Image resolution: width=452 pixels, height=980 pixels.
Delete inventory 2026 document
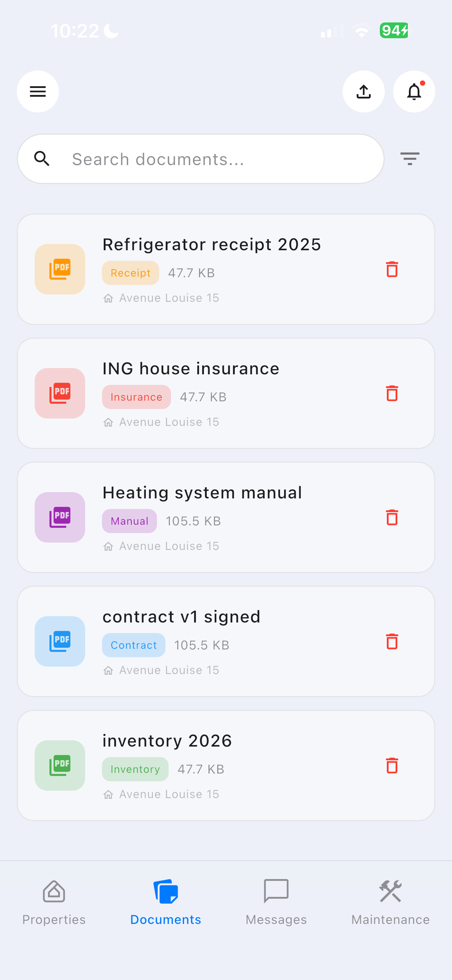pyautogui.click(x=392, y=765)
